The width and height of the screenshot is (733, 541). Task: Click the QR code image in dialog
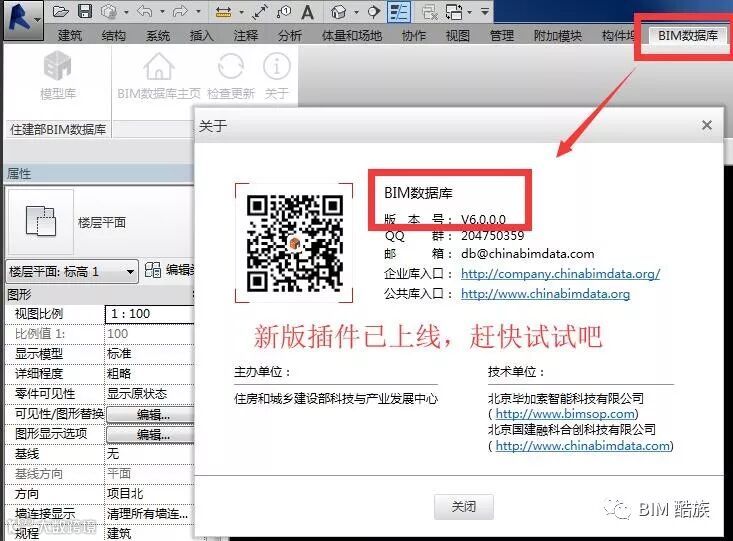click(x=295, y=243)
